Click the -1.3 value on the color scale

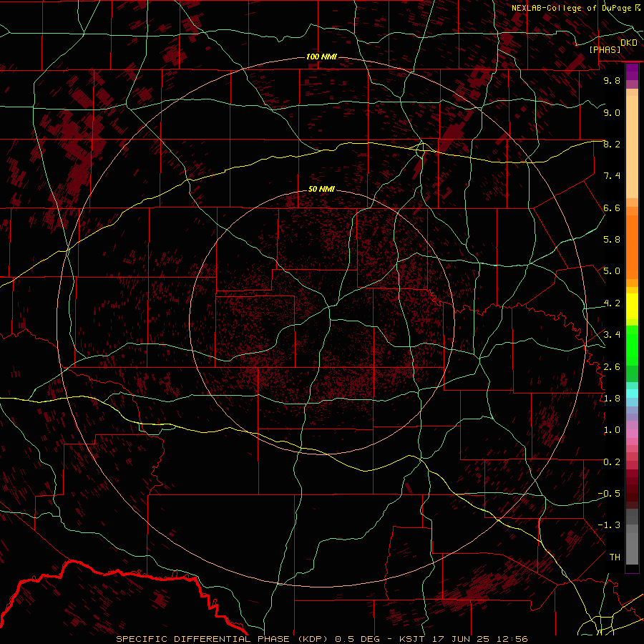pos(609,525)
